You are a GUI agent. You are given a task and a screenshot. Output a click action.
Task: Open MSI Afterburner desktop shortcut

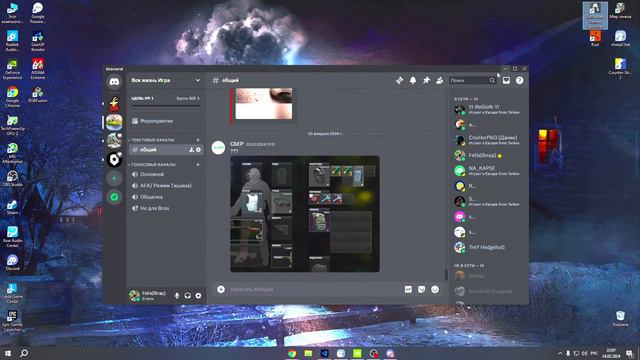tap(12, 153)
